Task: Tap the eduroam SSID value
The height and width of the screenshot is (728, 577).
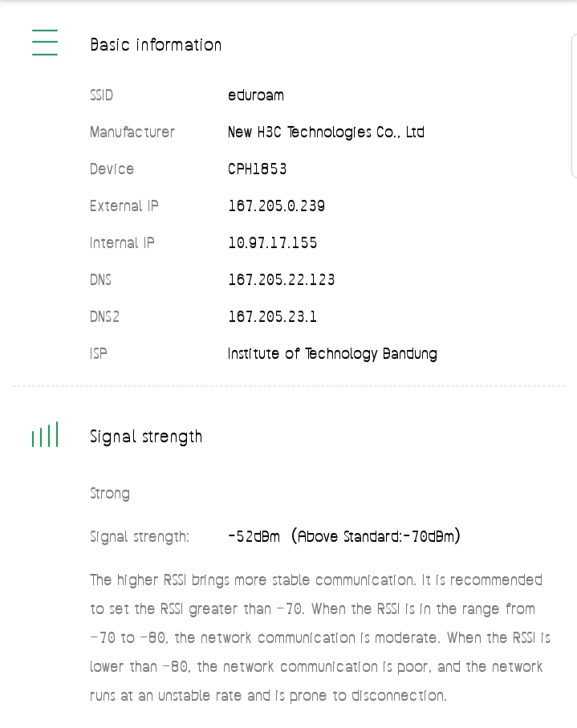Action: pos(256,96)
